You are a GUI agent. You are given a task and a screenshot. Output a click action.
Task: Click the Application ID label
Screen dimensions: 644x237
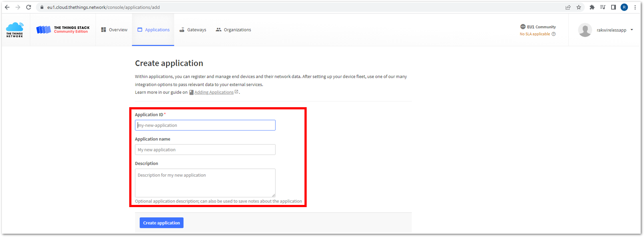click(149, 115)
